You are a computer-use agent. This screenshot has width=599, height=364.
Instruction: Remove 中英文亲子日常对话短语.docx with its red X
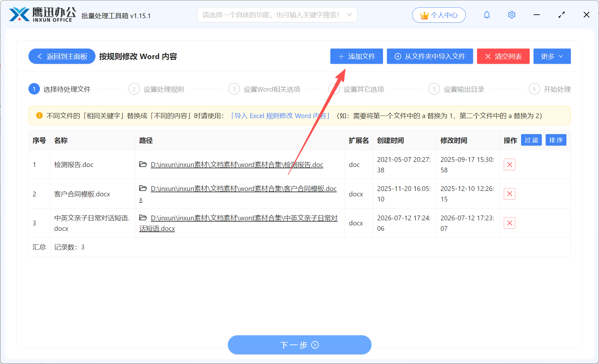(x=510, y=223)
